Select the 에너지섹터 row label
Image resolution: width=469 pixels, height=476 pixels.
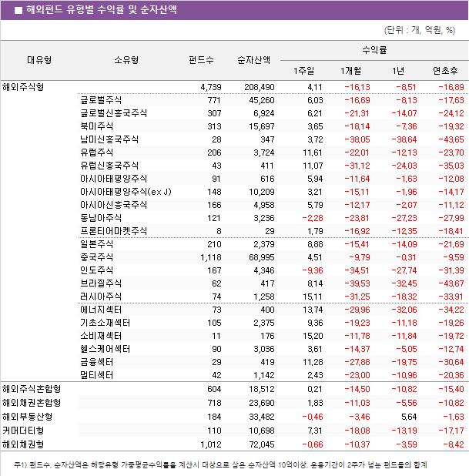point(101,310)
